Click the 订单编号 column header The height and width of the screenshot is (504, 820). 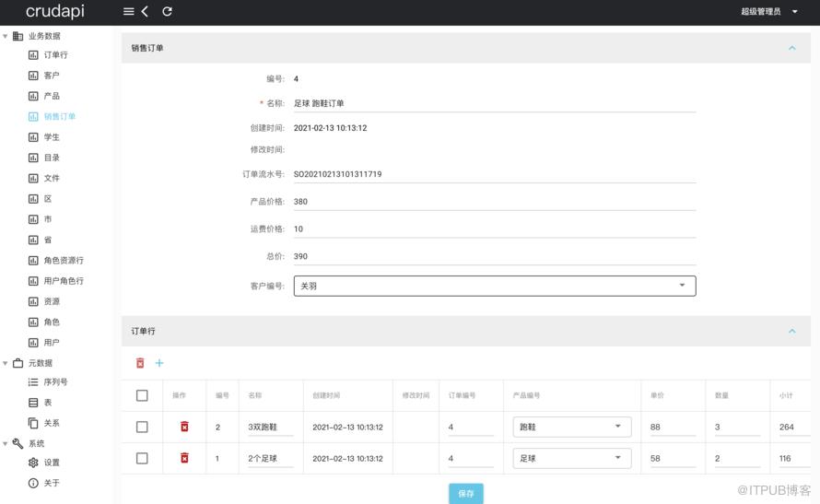pos(462,396)
